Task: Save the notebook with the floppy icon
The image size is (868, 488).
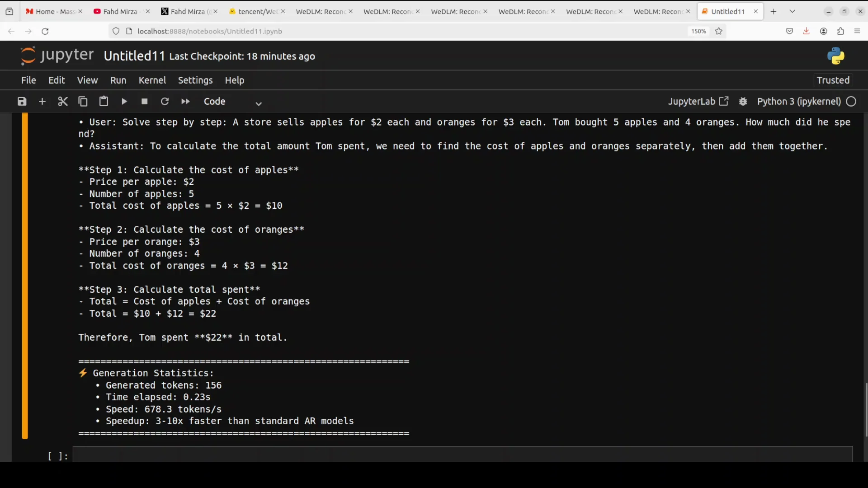Action: 22,102
